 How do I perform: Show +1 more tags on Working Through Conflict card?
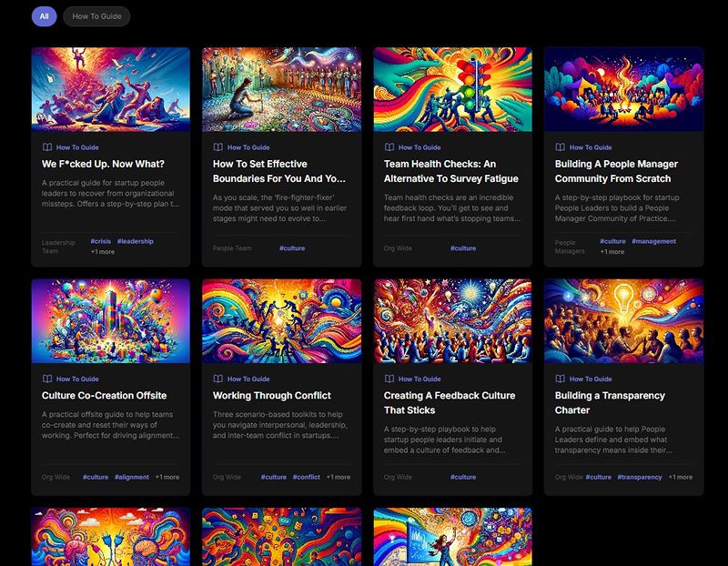pos(339,477)
